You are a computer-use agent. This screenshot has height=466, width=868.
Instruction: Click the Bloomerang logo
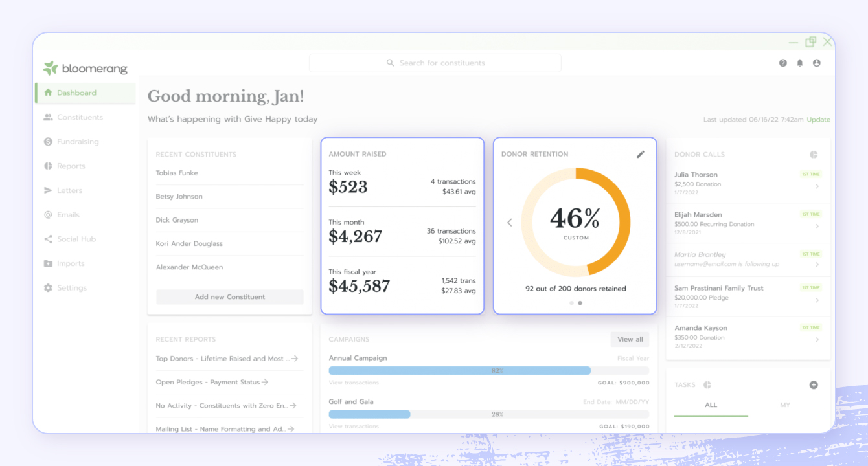coord(86,69)
